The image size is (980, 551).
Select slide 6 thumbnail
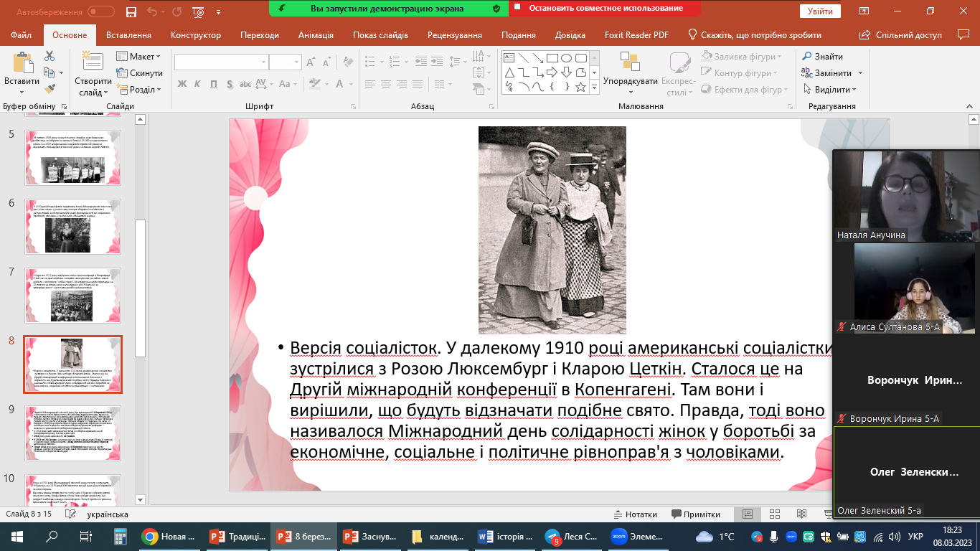[72, 226]
